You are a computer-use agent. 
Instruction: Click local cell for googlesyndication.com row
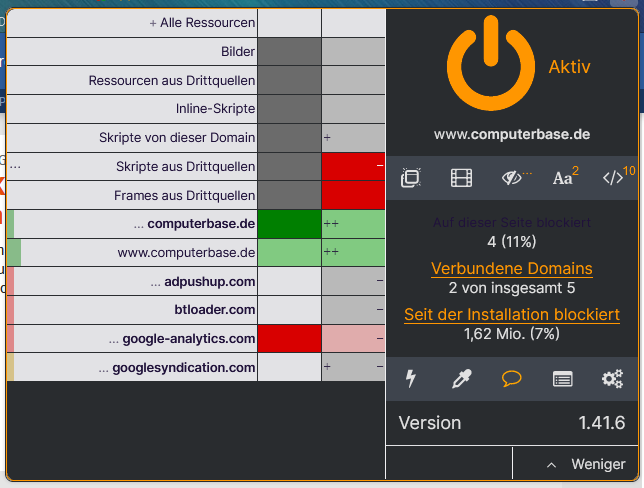pos(353,367)
